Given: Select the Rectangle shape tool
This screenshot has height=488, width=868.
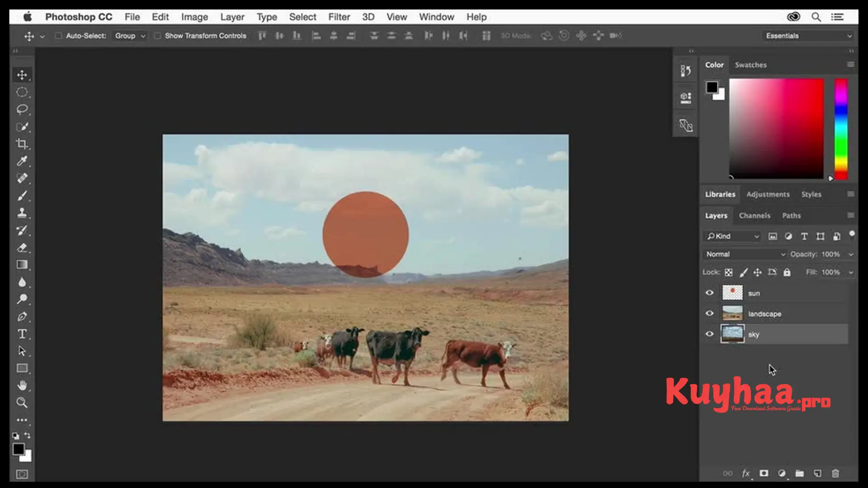Looking at the screenshot, I should (x=22, y=368).
